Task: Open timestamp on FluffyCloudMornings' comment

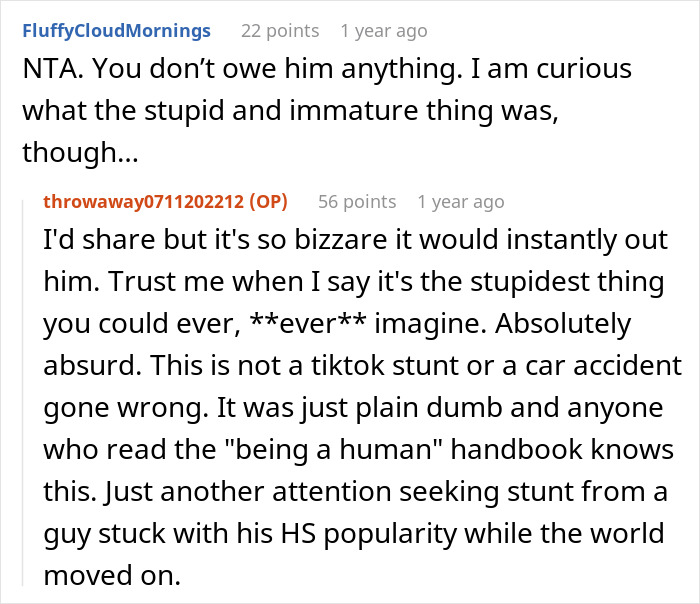Action: [x=384, y=30]
